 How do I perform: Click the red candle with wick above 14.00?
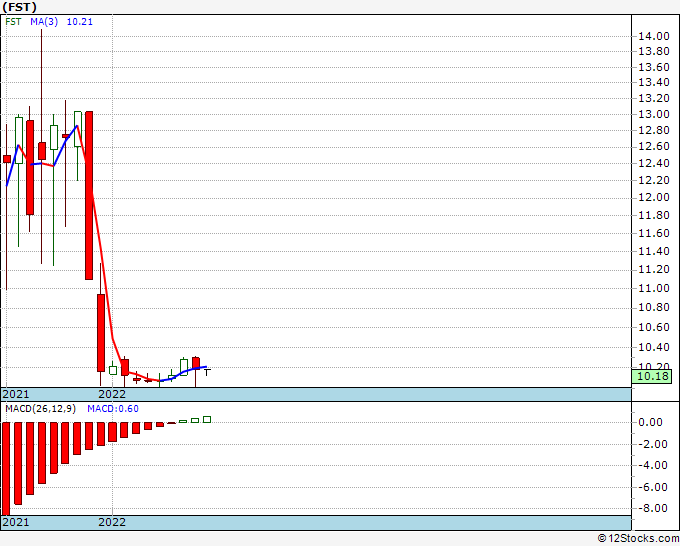click(42, 151)
